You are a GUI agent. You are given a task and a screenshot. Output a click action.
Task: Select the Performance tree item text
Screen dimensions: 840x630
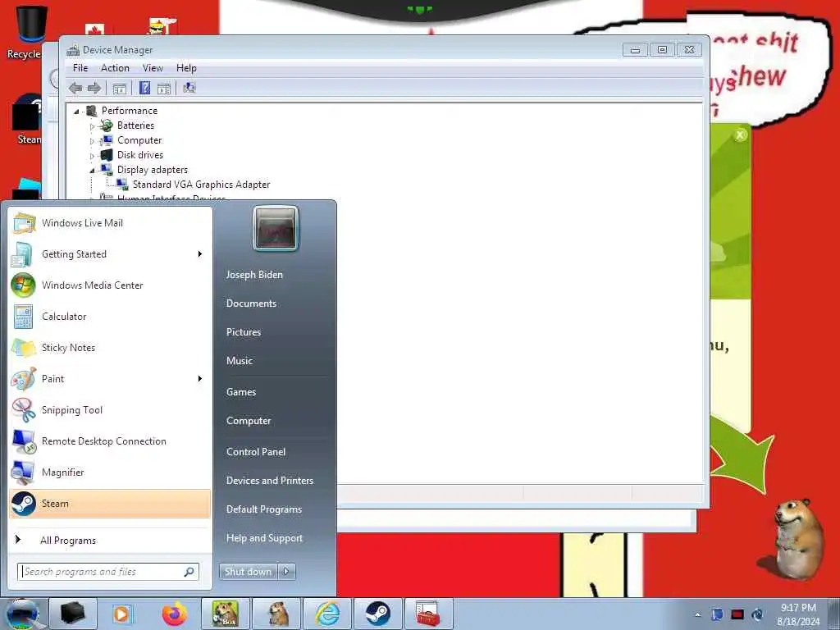tap(130, 111)
